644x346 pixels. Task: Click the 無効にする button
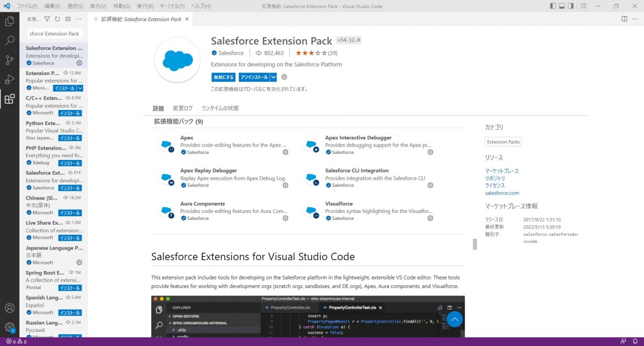[223, 77]
